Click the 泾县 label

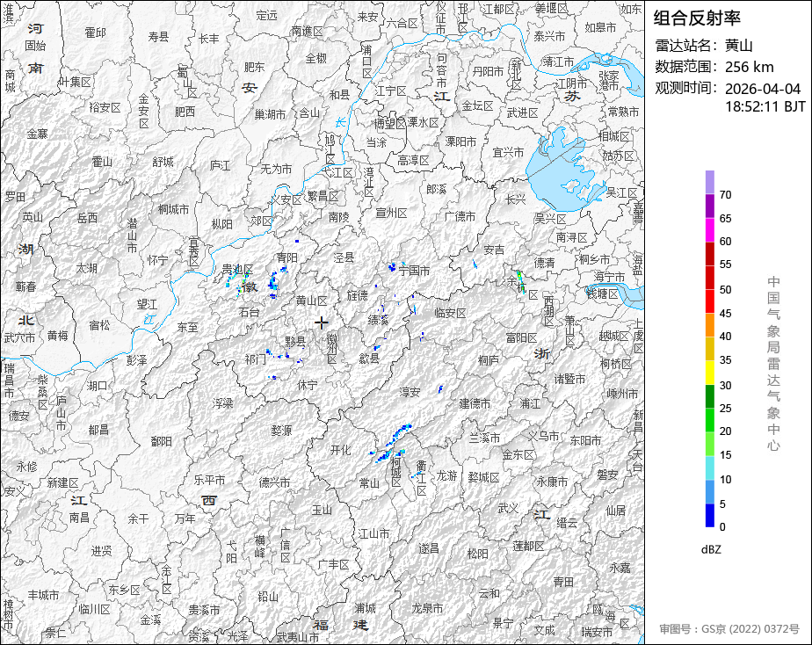point(344,257)
